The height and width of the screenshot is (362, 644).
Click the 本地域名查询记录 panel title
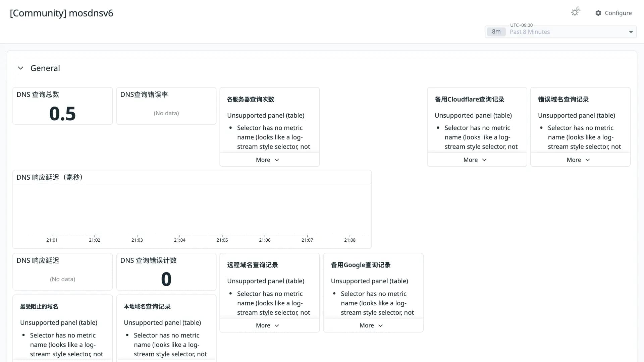pyautogui.click(x=147, y=306)
